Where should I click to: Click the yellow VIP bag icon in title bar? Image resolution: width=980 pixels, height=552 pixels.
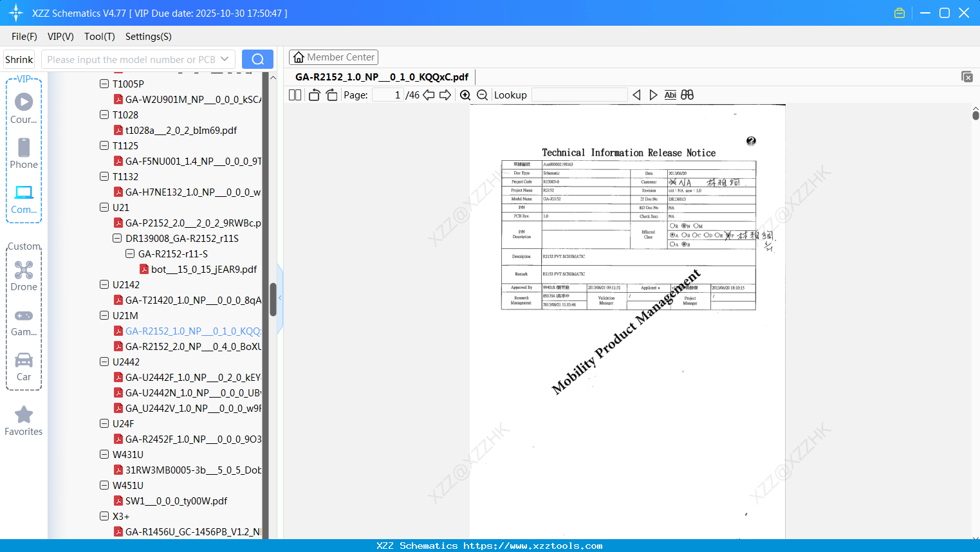tap(900, 13)
